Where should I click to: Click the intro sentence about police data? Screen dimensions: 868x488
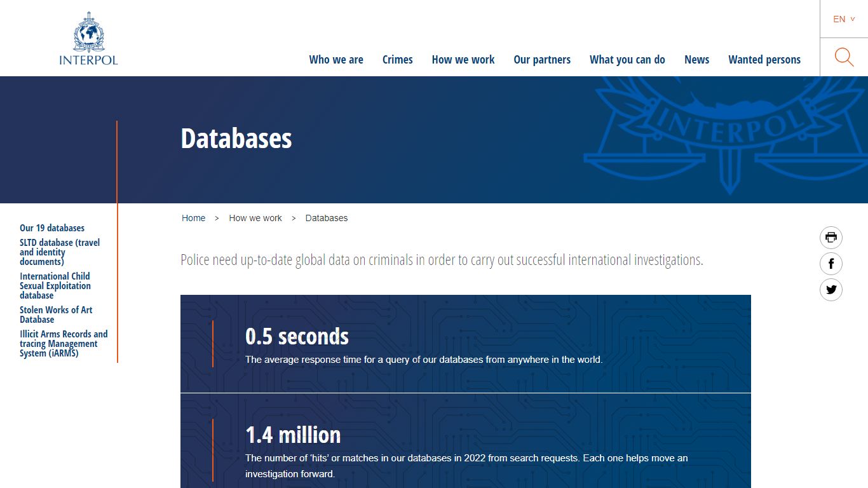click(x=442, y=260)
